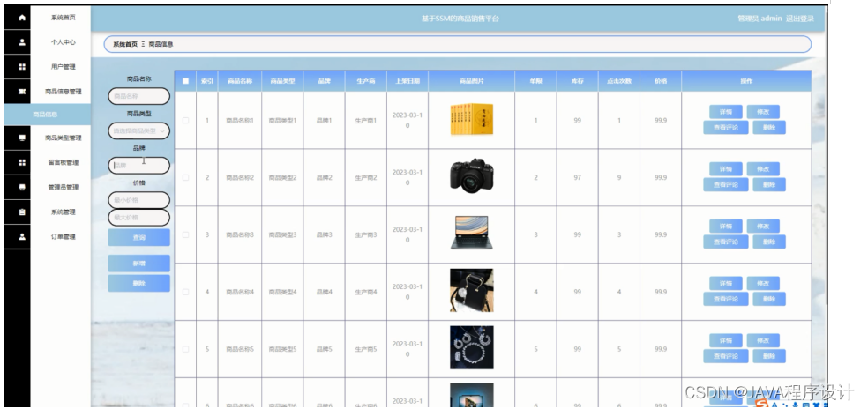Open 详情 for 商品名称1
868x409 pixels.
coord(726,112)
